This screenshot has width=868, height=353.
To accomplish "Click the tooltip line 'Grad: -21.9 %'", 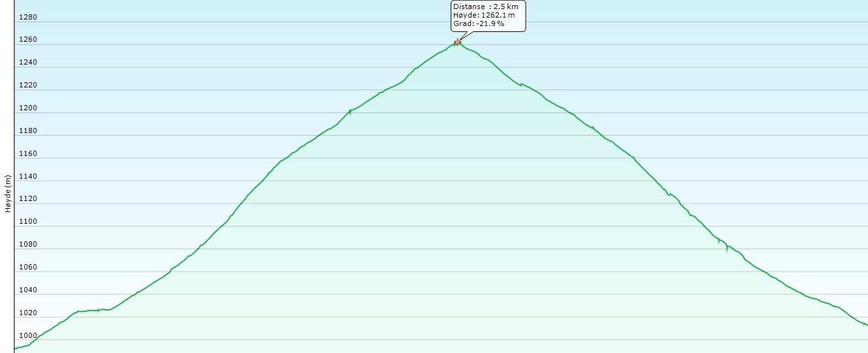I will click(478, 23).
